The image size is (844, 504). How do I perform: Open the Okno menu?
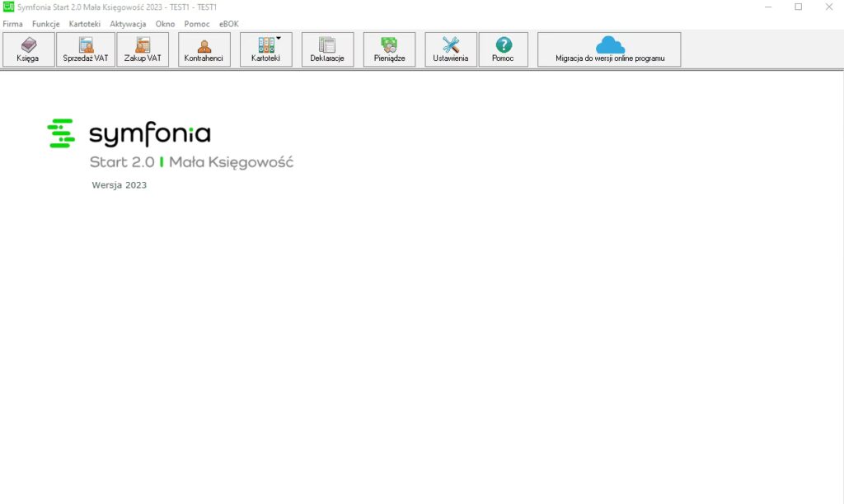[x=165, y=24]
